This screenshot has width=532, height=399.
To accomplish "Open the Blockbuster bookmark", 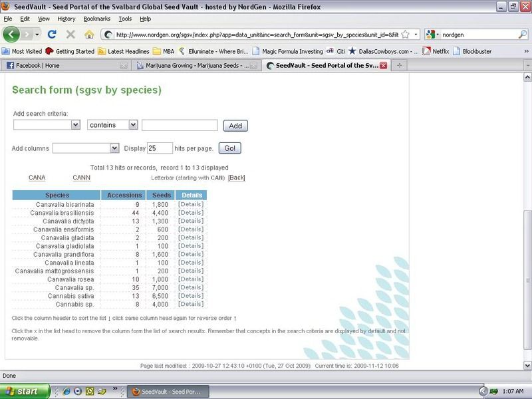I will click(x=472, y=51).
